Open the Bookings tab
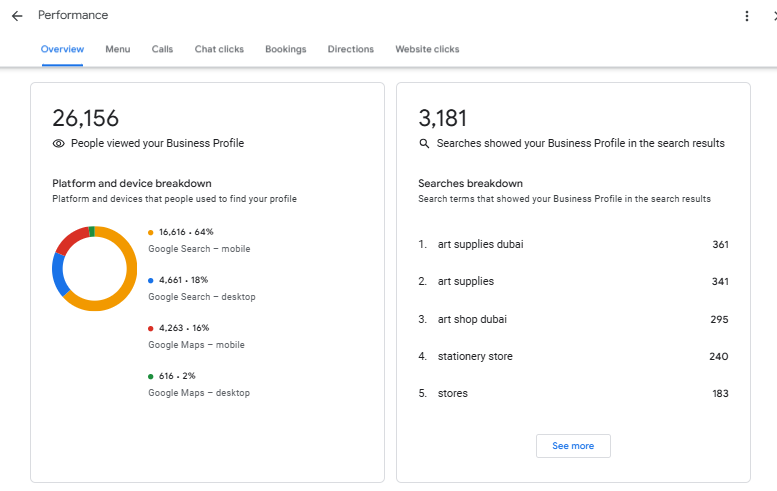This screenshot has width=777, height=491. 286,49
